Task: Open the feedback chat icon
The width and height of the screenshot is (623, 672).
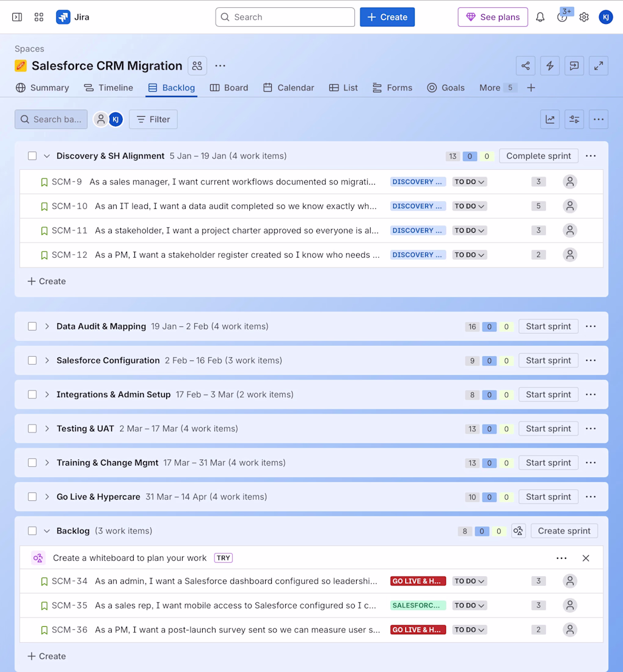Action: click(574, 65)
